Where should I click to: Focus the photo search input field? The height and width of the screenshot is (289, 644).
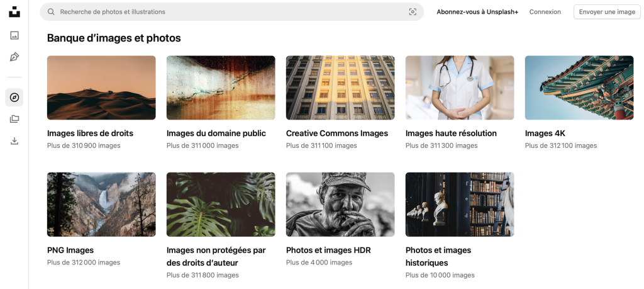click(226, 12)
